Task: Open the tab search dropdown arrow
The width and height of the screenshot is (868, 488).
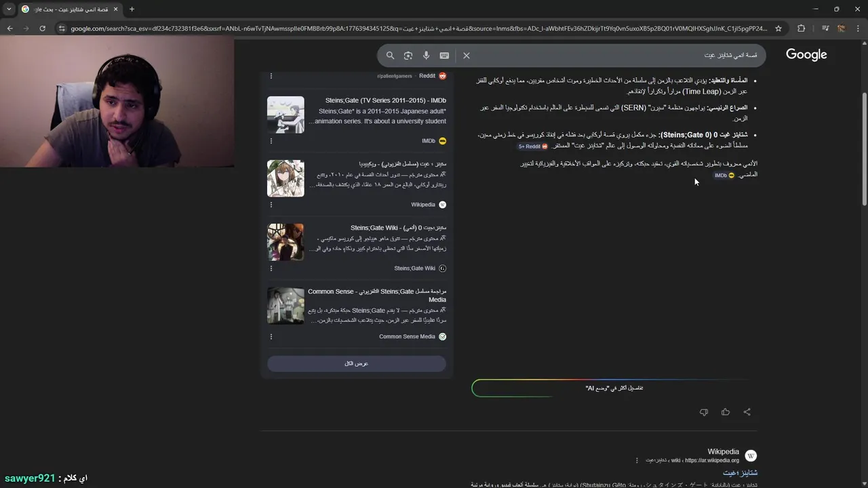Action: tap(9, 9)
